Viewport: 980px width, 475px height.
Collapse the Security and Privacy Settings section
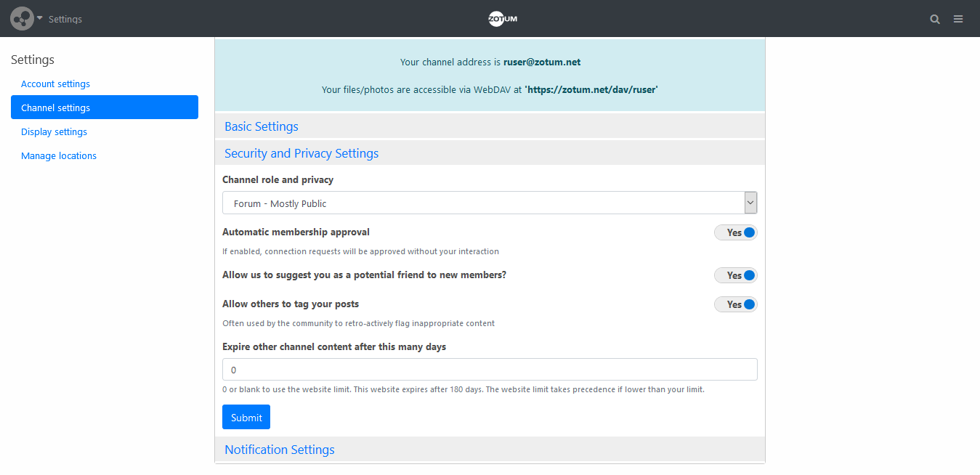tap(301, 153)
